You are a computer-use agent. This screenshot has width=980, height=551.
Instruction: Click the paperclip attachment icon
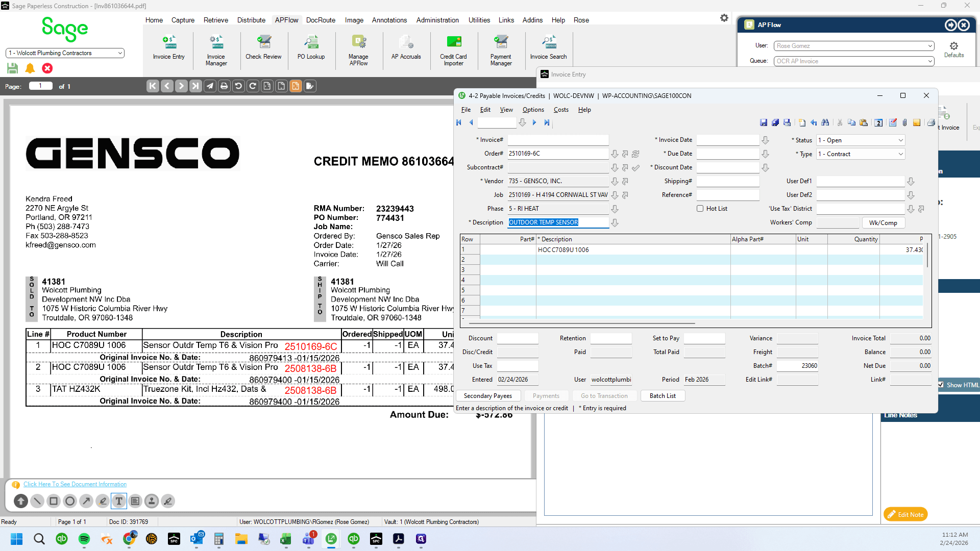pos(904,122)
